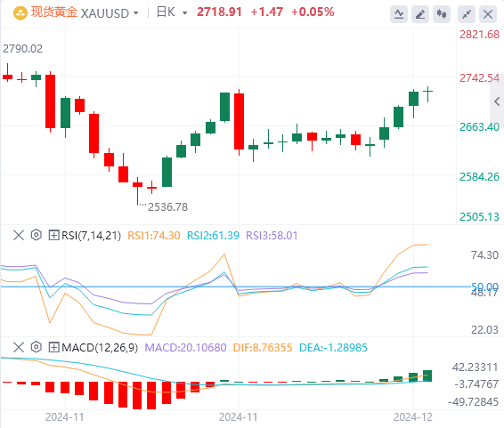The height and width of the screenshot is (428, 504).
Task: Open the candlestick chart style icon
Action: (442, 14)
